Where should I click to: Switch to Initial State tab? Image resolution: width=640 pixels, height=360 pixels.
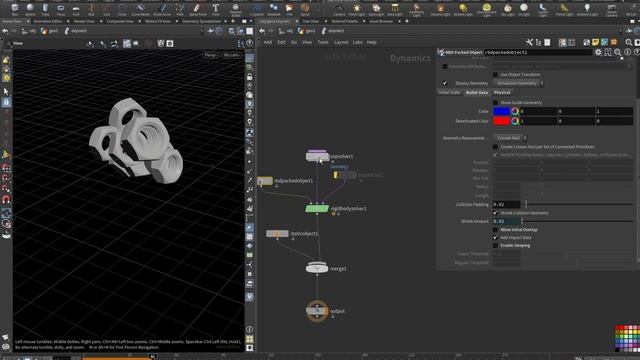449,93
